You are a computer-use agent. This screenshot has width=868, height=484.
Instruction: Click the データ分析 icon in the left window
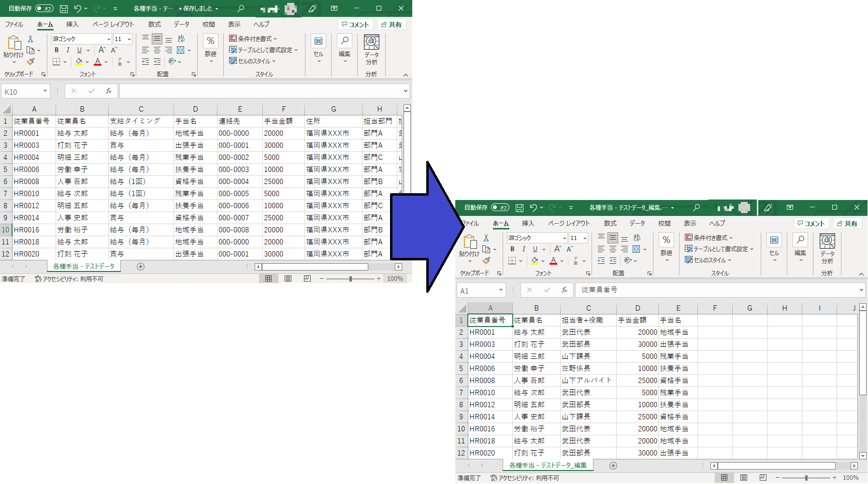pyautogui.click(x=371, y=49)
